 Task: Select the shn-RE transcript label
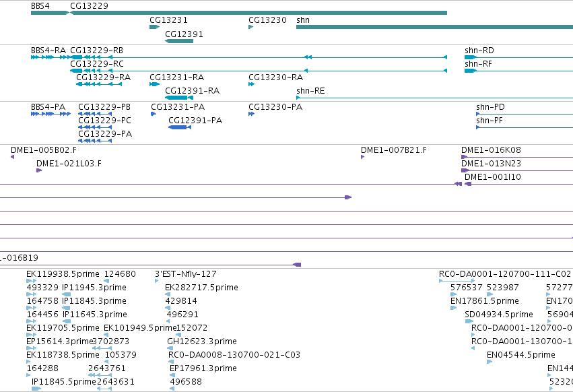click(x=310, y=91)
